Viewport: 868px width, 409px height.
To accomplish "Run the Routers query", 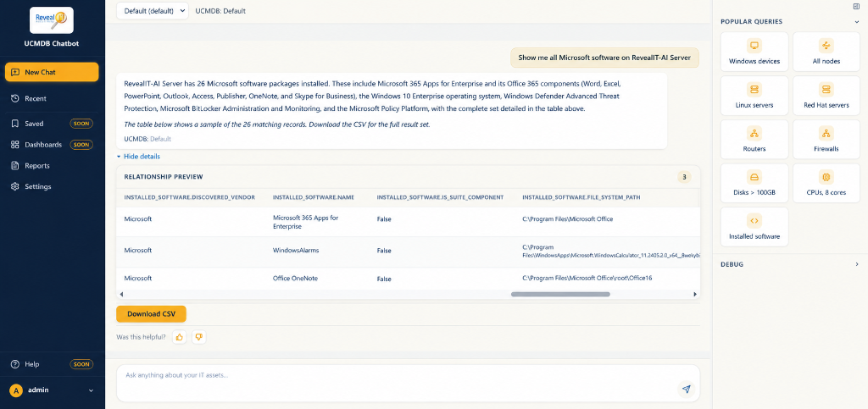I will point(754,139).
